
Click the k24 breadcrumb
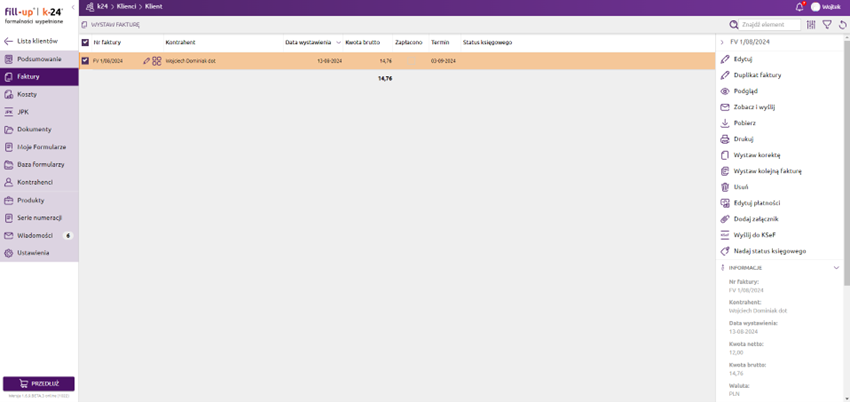102,7
